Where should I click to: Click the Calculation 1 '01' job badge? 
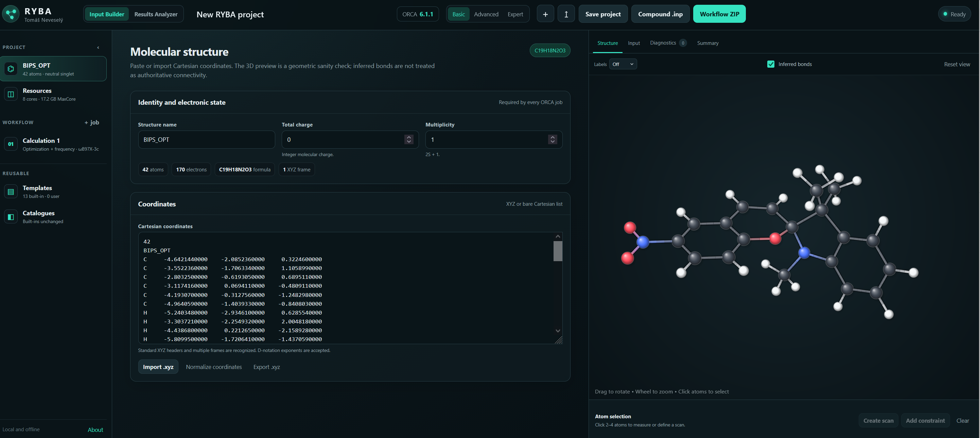(11, 144)
